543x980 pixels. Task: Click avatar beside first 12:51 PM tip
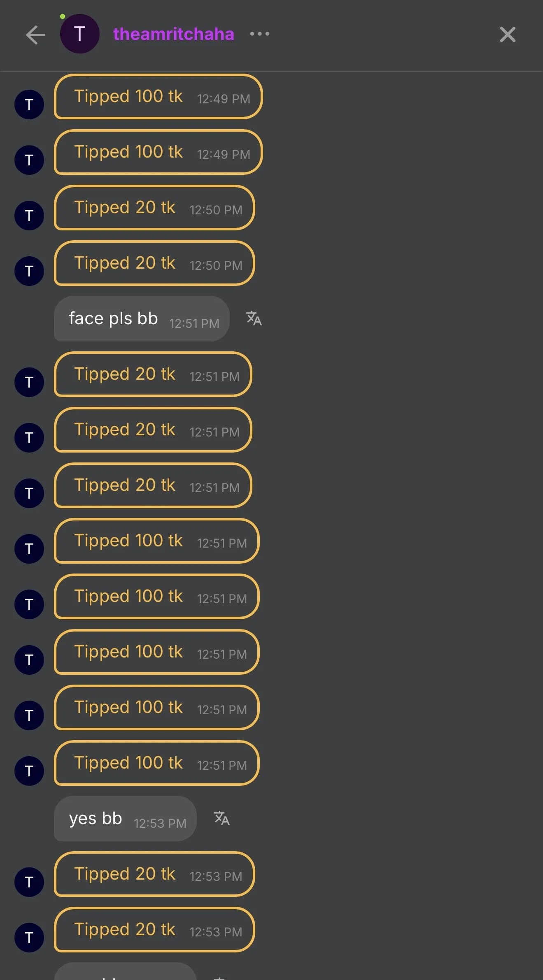click(x=29, y=382)
